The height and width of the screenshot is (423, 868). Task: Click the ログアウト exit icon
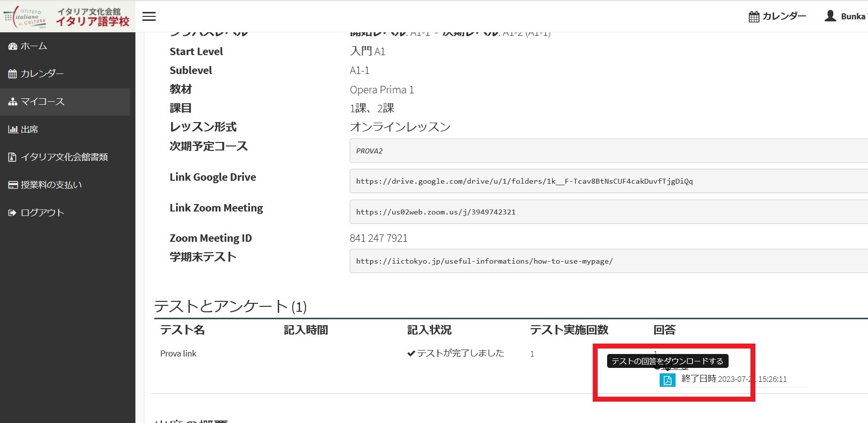[12, 213]
